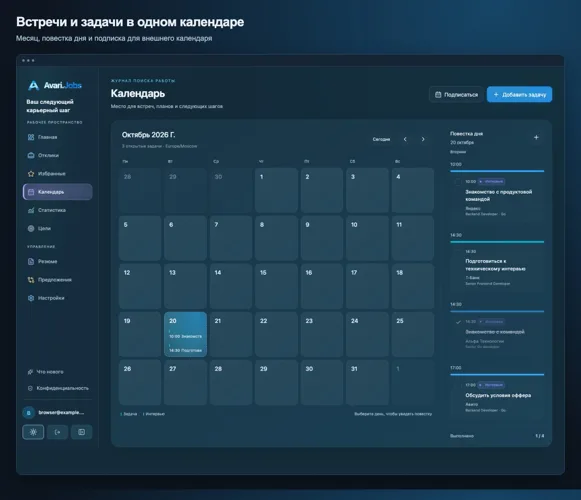Click the browser@example account email
Viewport: 581px width, 500px height.
click(x=61, y=413)
